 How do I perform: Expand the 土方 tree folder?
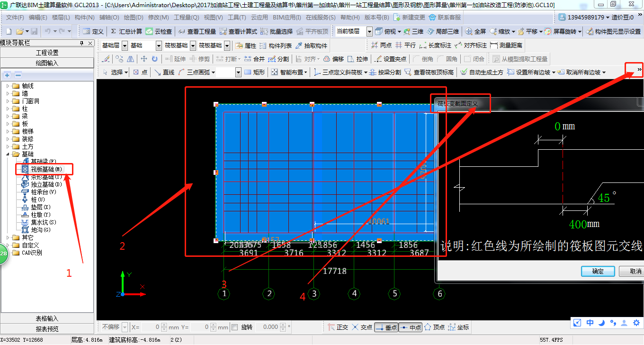click(x=8, y=146)
